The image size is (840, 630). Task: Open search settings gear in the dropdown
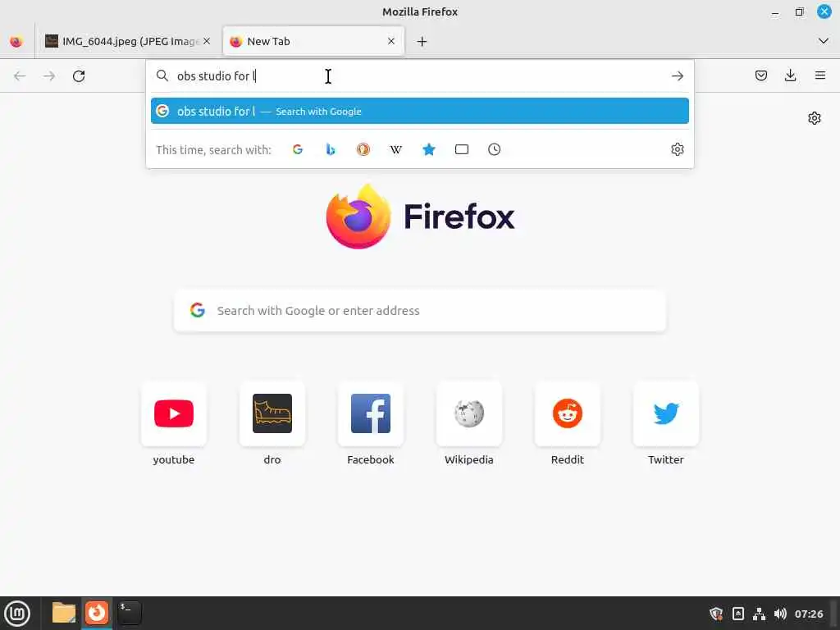[677, 149]
